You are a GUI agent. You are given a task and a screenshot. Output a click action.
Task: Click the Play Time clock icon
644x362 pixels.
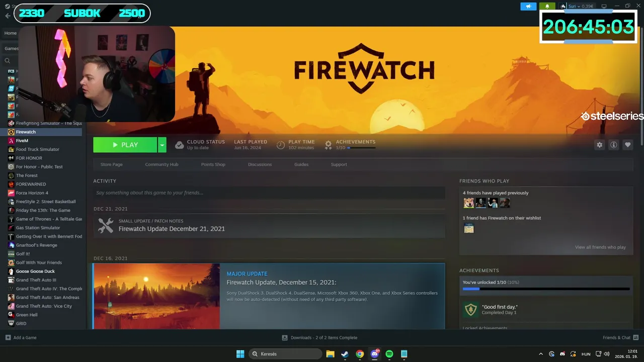[x=281, y=145]
